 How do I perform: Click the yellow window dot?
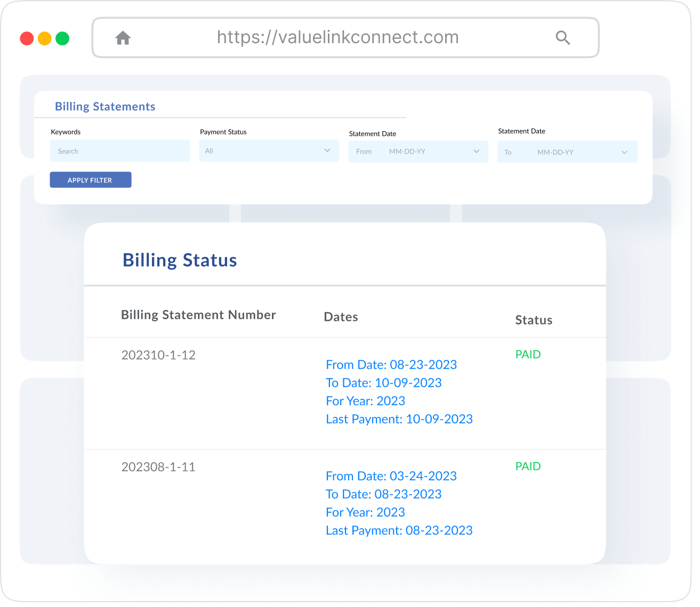pos(45,38)
